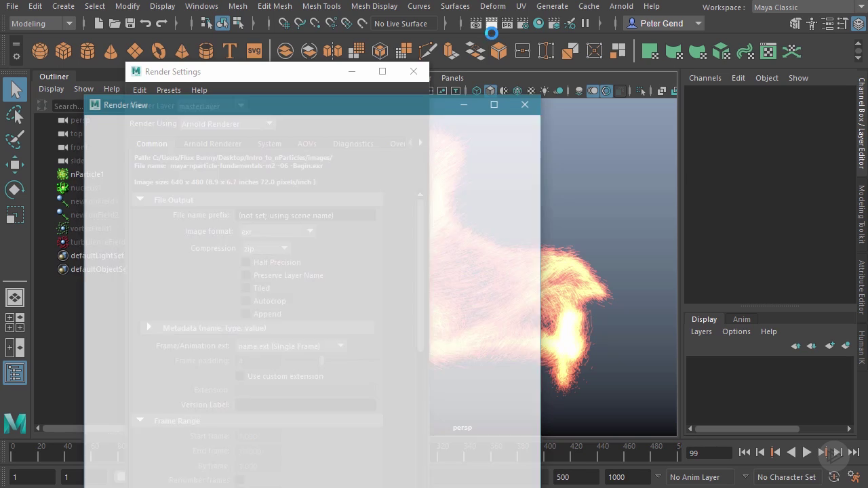Toggle the Append checkbox
The height and width of the screenshot is (488, 868).
[x=246, y=314]
